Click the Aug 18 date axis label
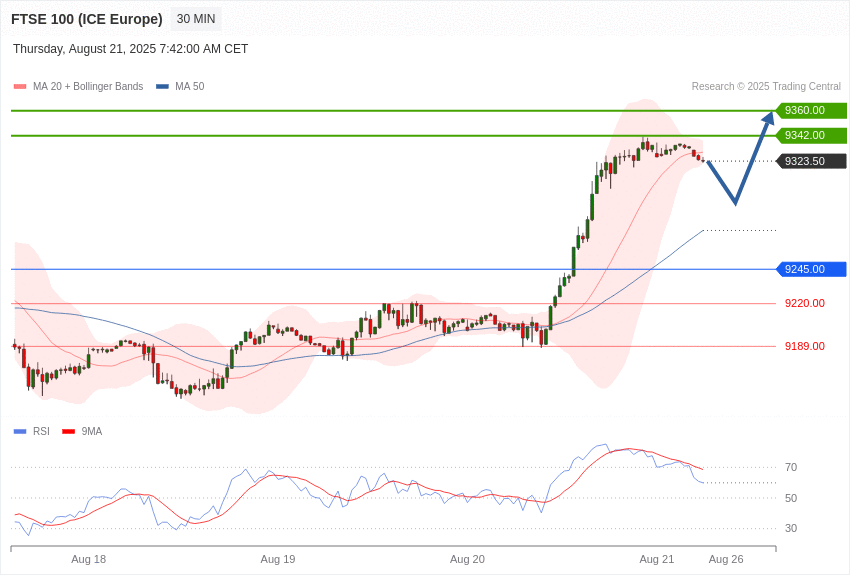The width and height of the screenshot is (850, 576). tap(88, 559)
